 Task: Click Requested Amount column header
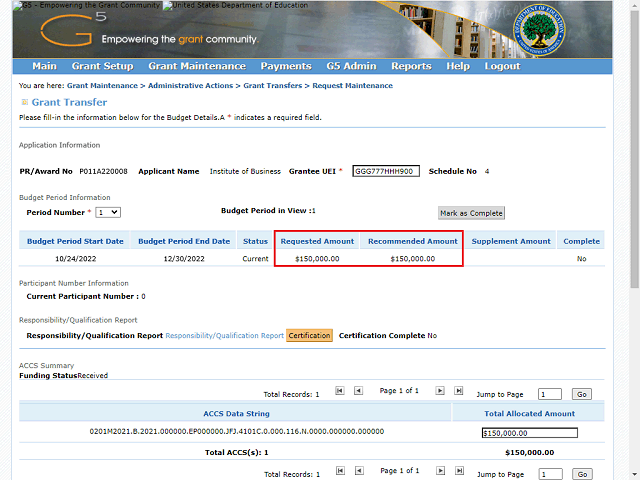pyautogui.click(x=317, y=241)
